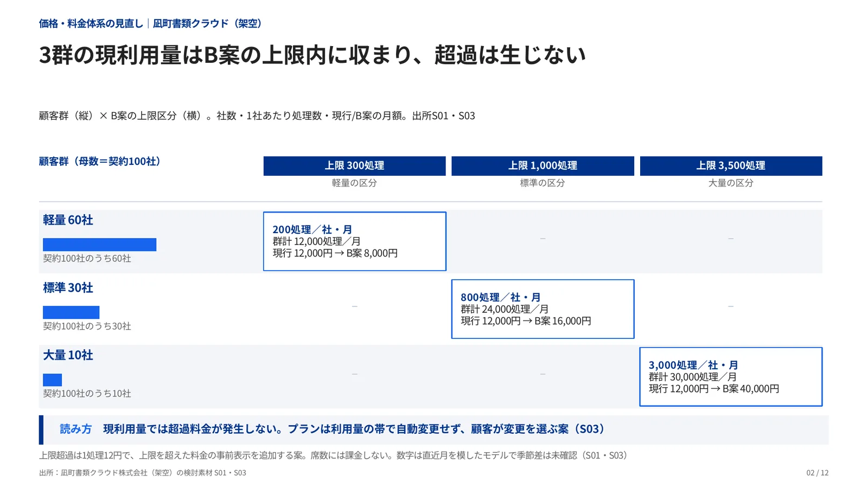Select the '大量 10社' row heading
The image size is (868, 488).
click(68, 355)
